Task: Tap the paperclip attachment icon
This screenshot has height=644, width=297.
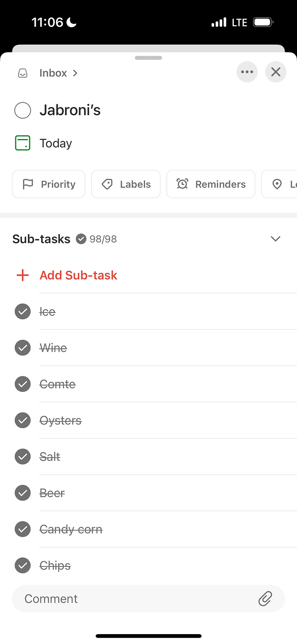Action: click(x=265, y=598)
